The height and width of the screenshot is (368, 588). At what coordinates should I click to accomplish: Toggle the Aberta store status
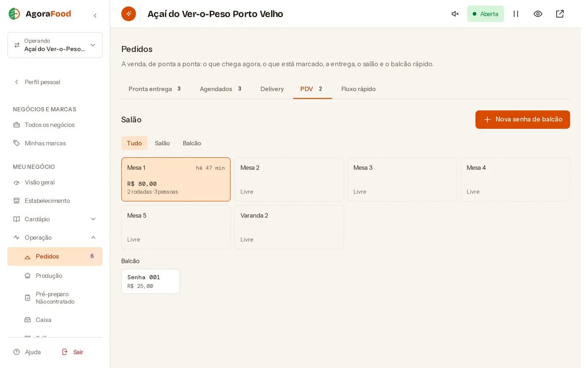[486, 14]
